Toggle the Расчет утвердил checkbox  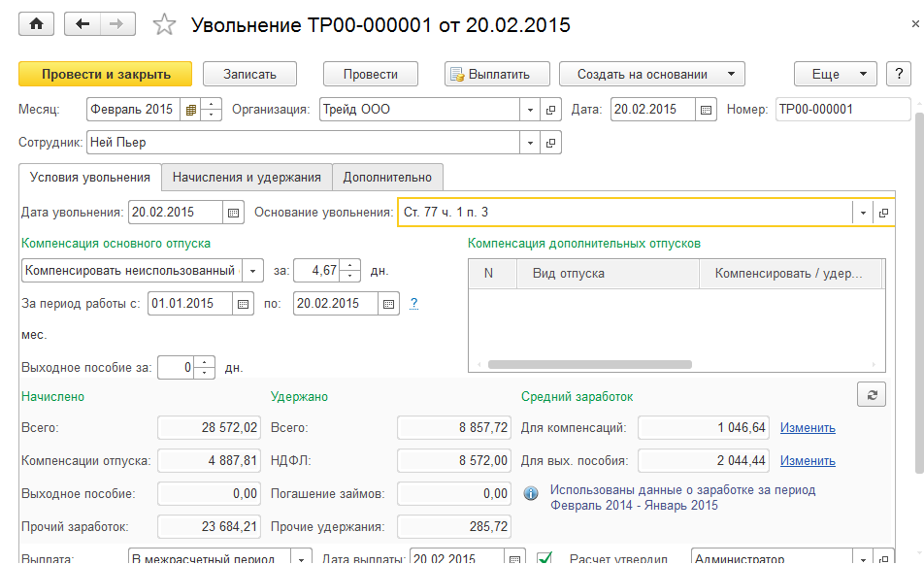click(544, 558)
